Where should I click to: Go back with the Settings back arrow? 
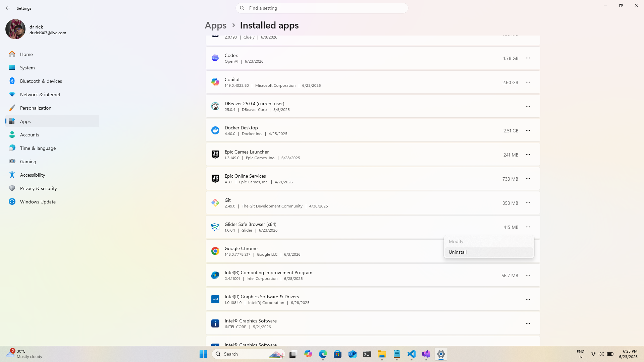(8, 8)
